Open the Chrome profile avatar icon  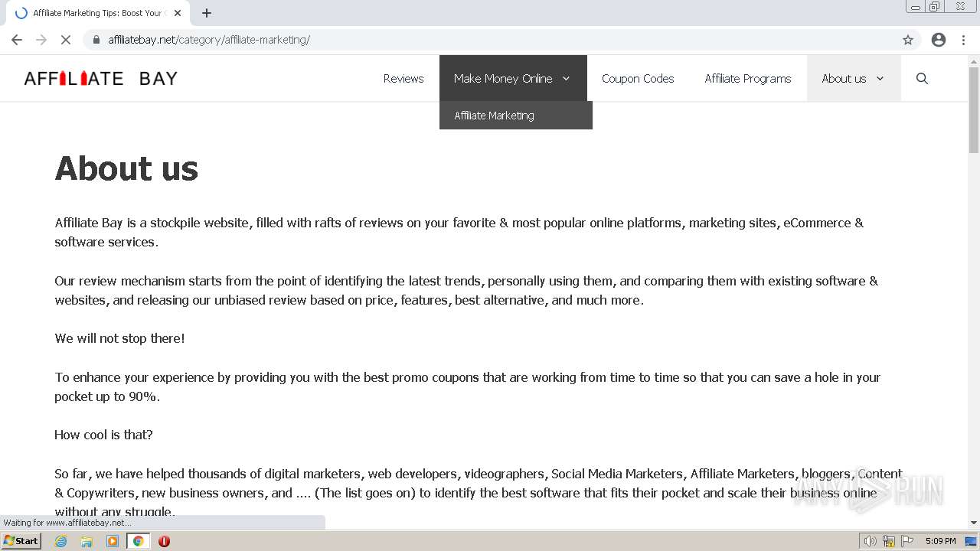point(939,40)
